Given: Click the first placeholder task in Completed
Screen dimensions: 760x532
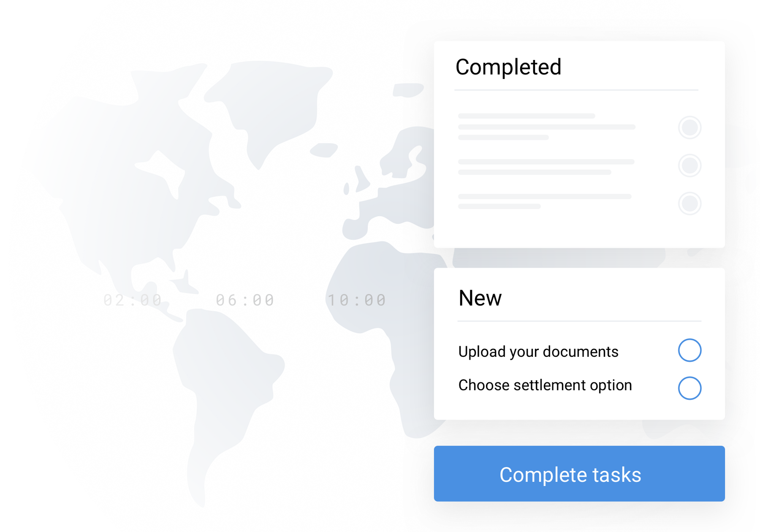Looking at the screenshot, I should (x=546, y=127).
